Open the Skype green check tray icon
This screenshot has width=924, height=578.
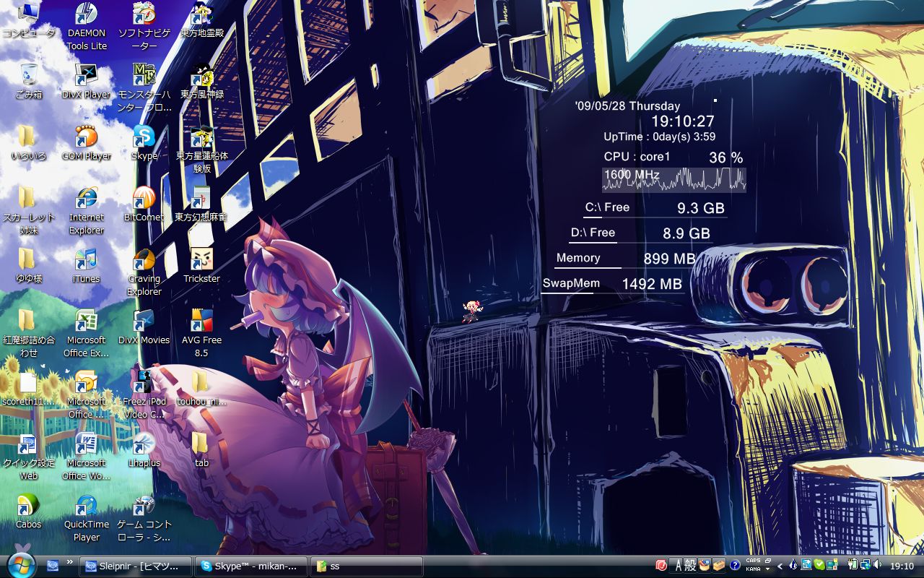(819, 566)
